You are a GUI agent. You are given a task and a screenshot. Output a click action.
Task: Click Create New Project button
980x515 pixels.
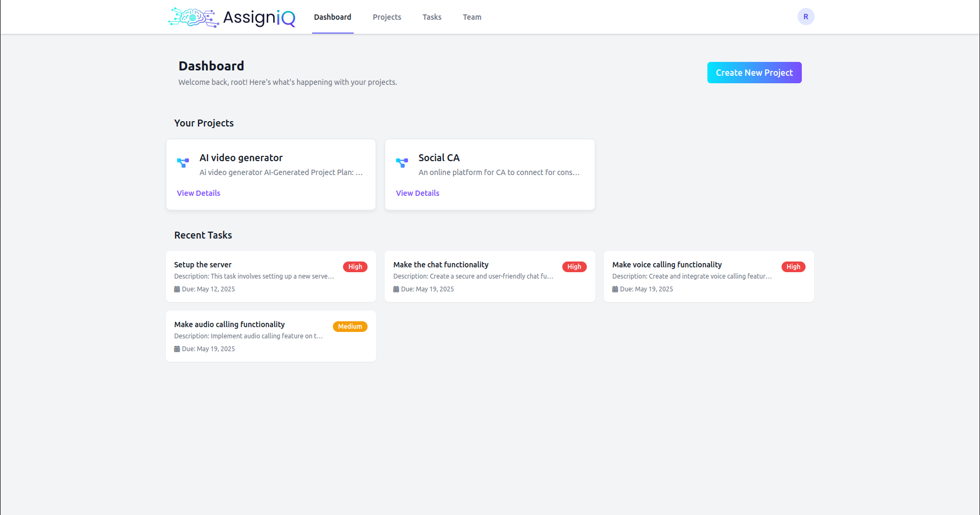[x=754, y=73]
